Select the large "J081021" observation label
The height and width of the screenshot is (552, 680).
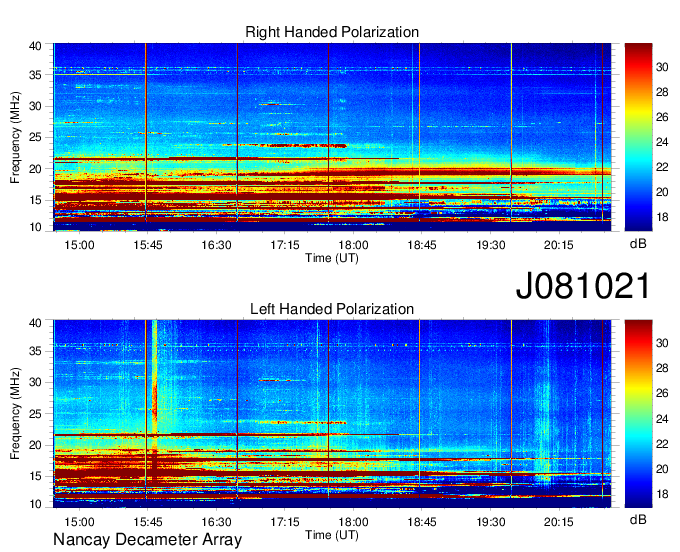pos(583,286)
